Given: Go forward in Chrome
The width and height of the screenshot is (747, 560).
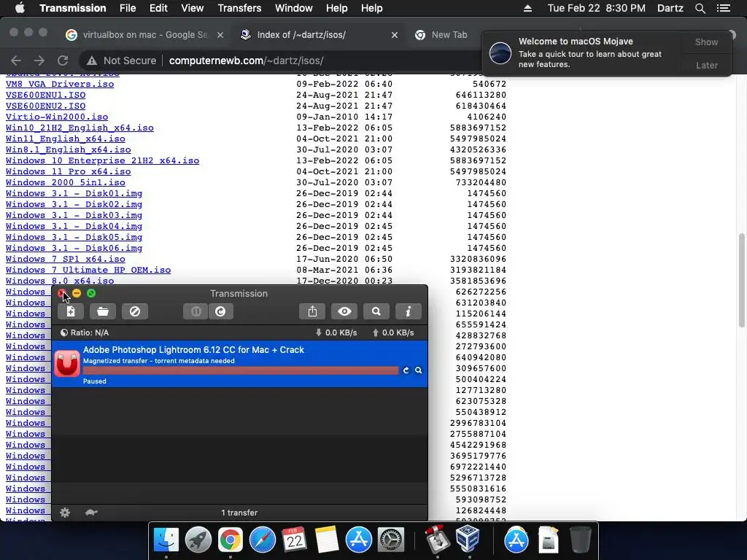Looking at the screenshot, I should click(x=39, y=61).
